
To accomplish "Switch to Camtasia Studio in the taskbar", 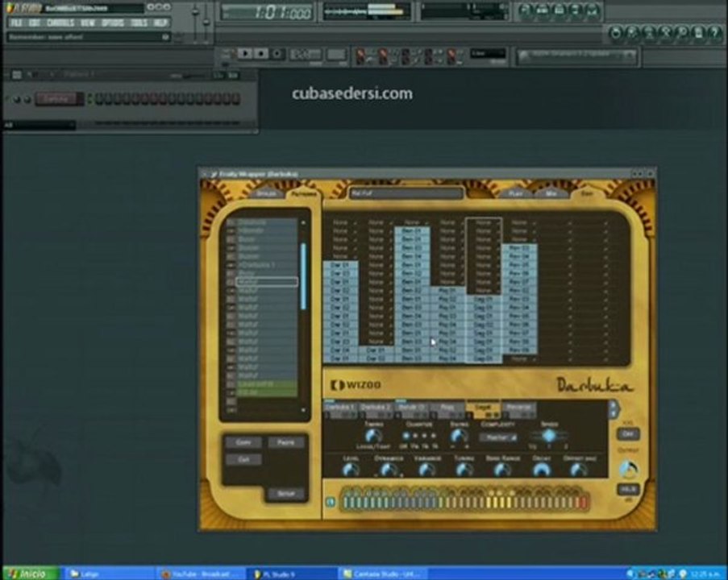I will [383, 574].
